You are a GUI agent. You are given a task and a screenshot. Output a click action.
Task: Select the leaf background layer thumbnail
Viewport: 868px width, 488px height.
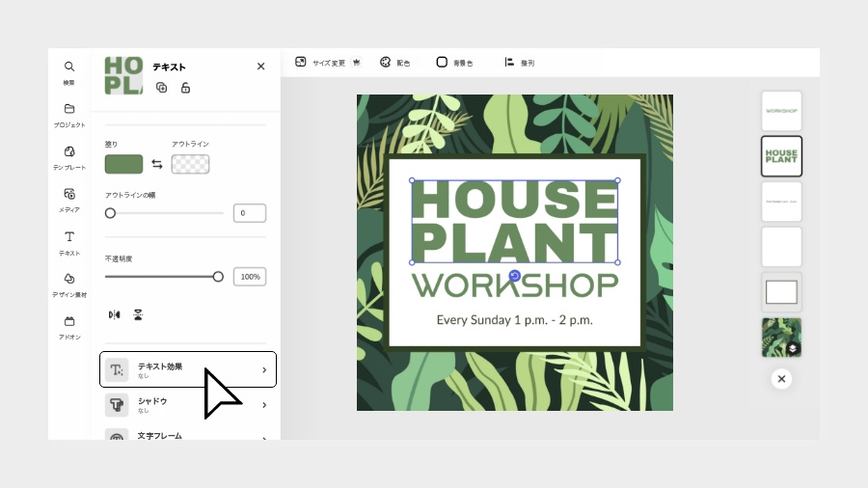[x=781, y=337]
